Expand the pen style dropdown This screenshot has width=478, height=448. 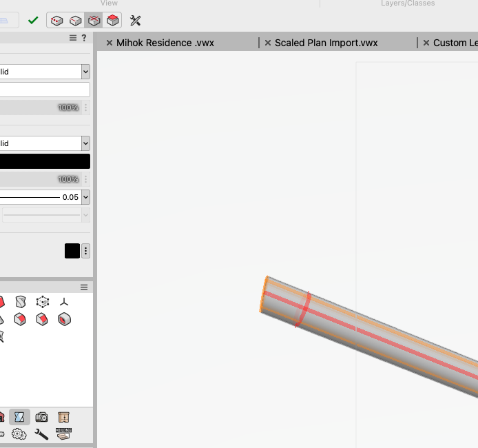click(85, 143)
